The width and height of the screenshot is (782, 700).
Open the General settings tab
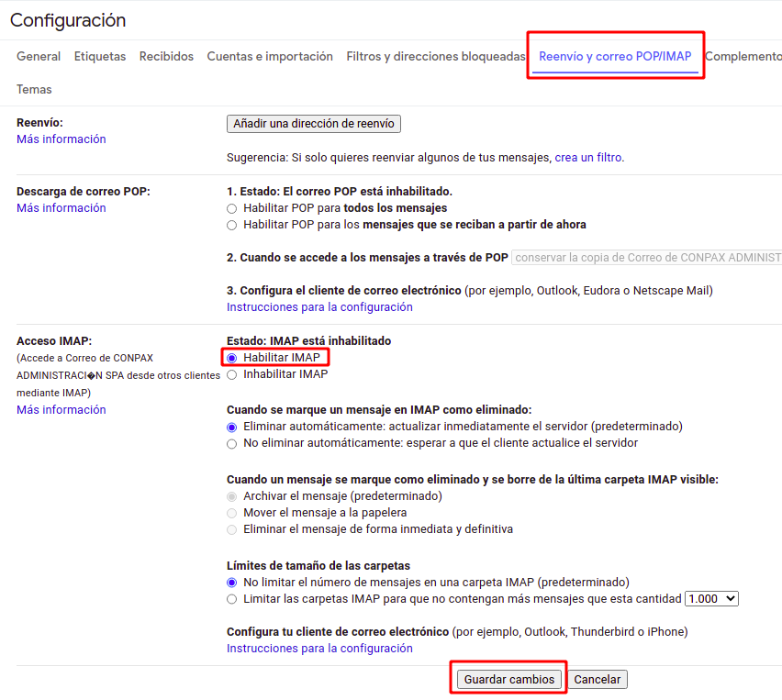[39, 56]
